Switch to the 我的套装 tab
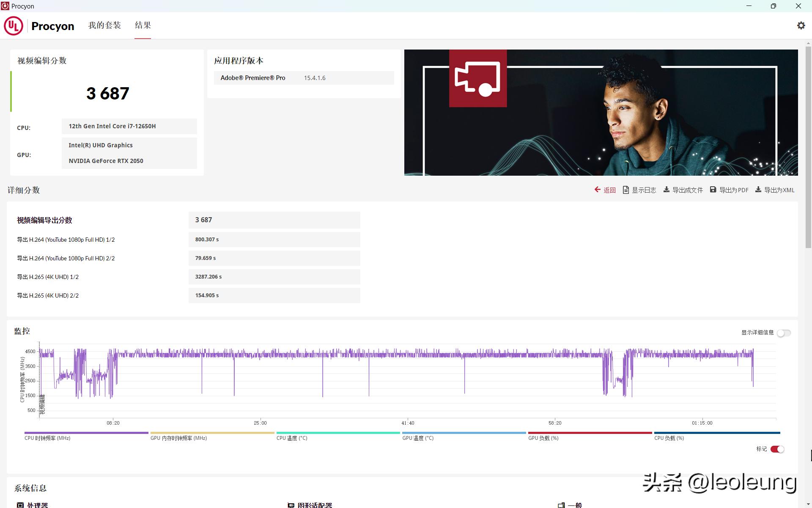This screenshot has width=812, height=508. point(104,25)
